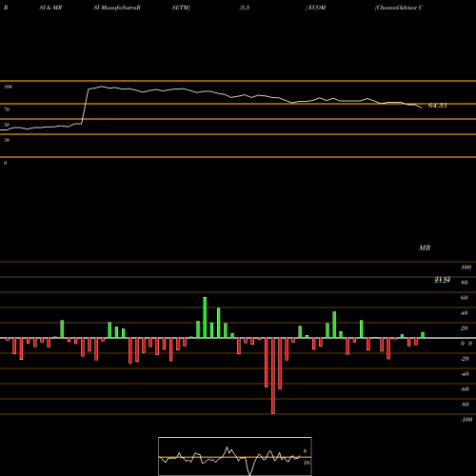
Task: Click the longest red MR histogram bar
Action: point(273,376)
